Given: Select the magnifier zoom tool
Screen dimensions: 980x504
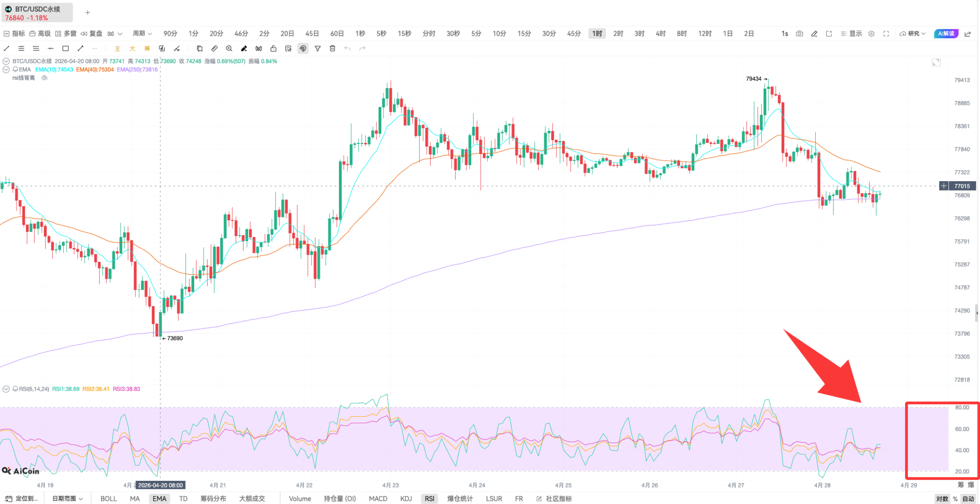Looking at the screenshot, I should 229,48.
